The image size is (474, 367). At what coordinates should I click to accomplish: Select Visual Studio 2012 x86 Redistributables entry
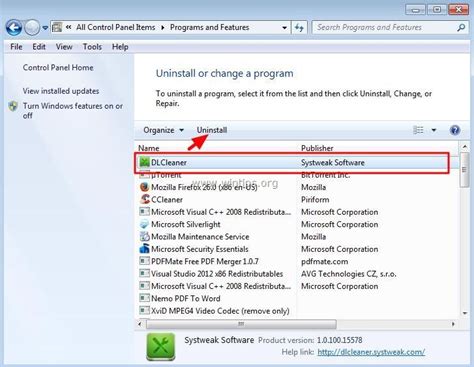click(217, 274)
